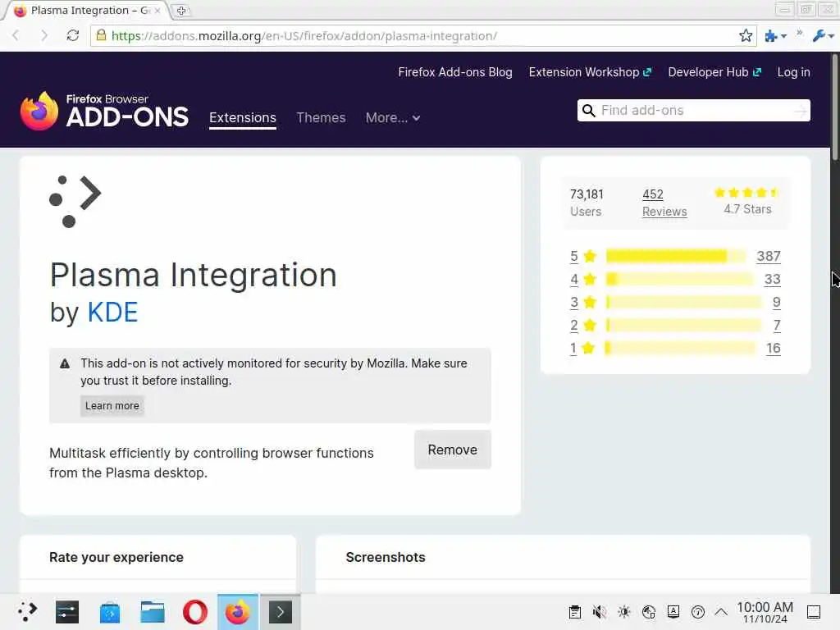The height and width of the screenshot is (630, 840).
Task: Click the secure lock icon in address bar
Action: [x=101, y=35]
